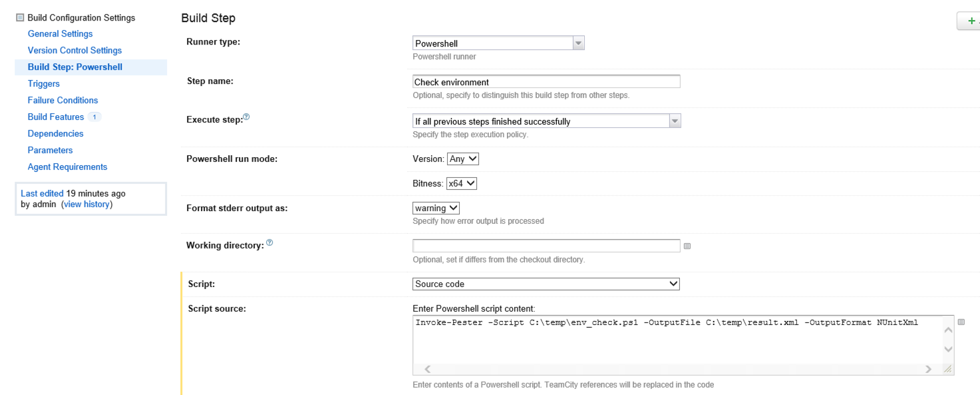Open the Failure Conditions settings page
The height and width of the screenshot is (395, 980).
click(63, 101)
